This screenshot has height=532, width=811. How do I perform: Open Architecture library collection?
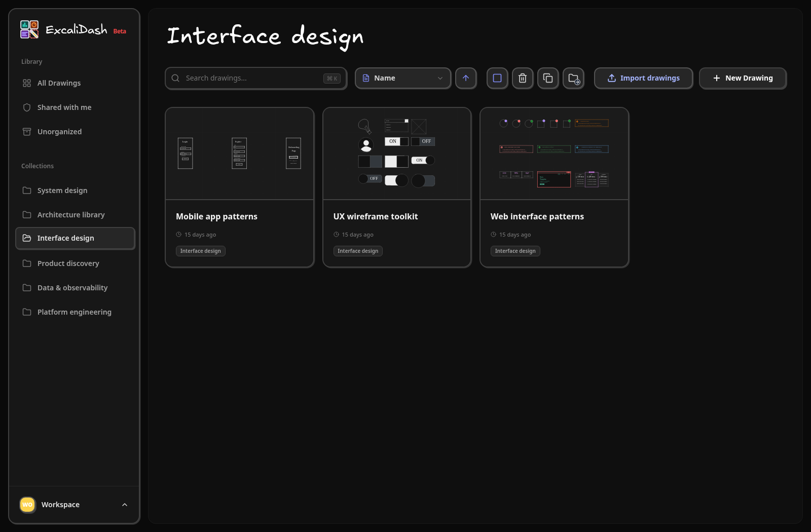tap(75, 215)
